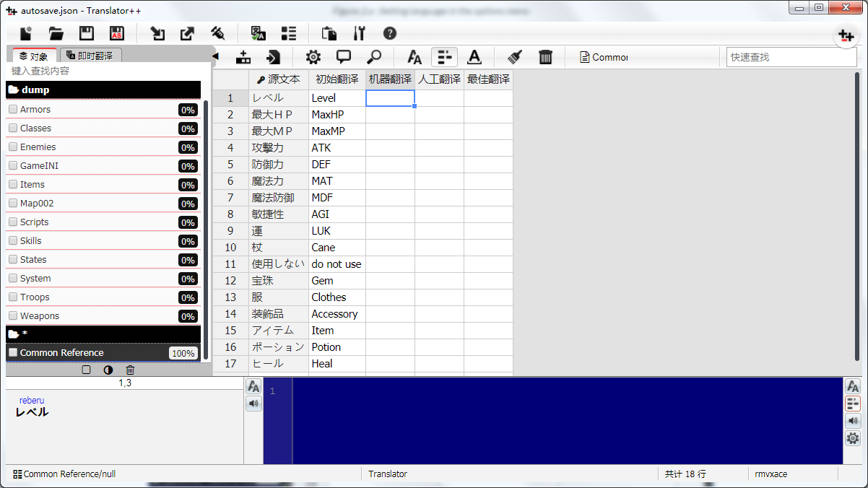Click the 人工翻译 column header
The width and height of the screenshot is (868, 488).
click(439, 79)
